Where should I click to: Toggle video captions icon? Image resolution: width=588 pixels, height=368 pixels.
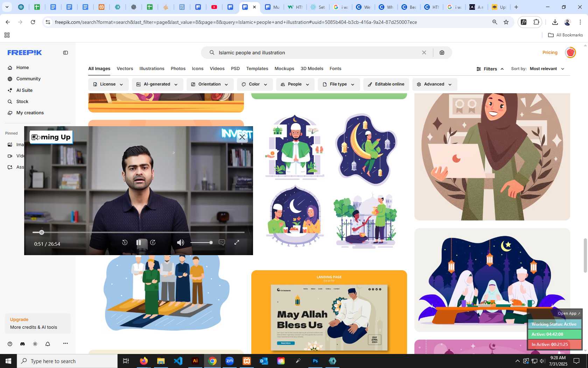click(222, 243)
